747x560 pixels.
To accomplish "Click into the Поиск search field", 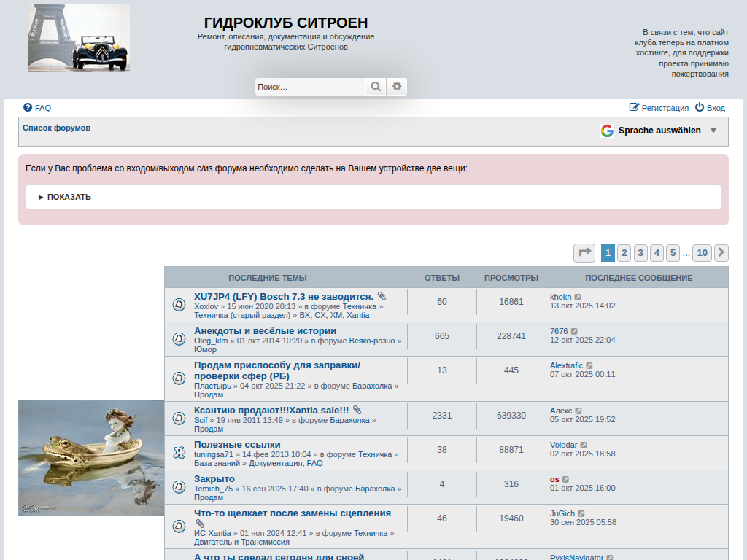I will click(309, 87).
